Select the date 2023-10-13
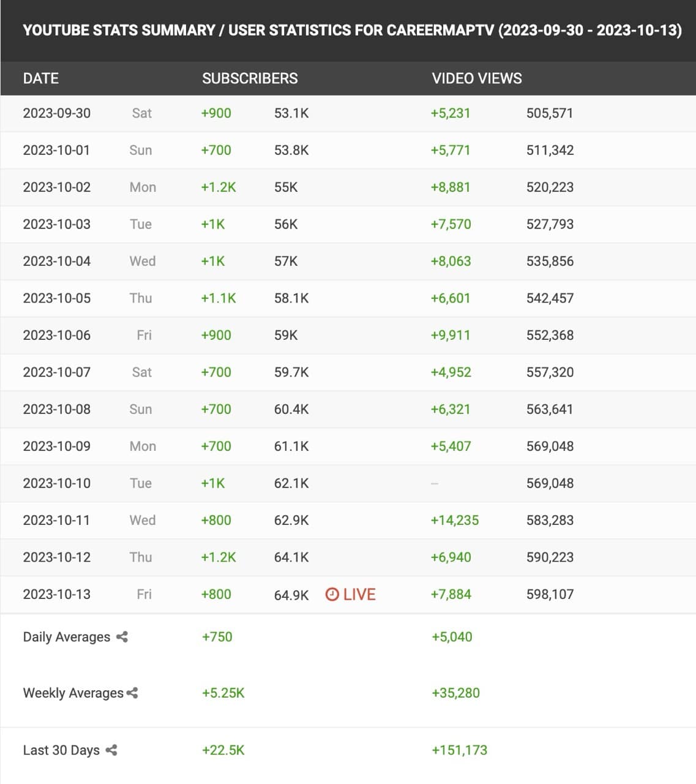The image size is (696, 784). click(x=57, y=594)
